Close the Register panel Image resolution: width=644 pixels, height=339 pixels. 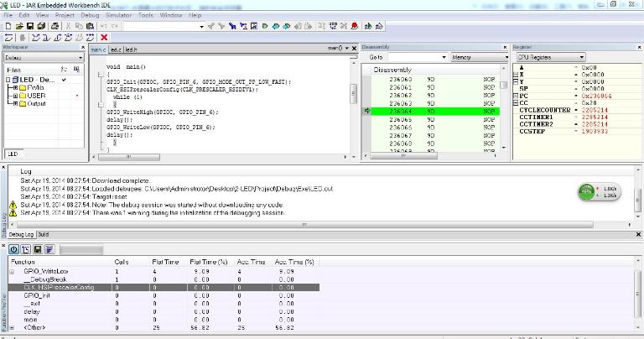point(640,47)
